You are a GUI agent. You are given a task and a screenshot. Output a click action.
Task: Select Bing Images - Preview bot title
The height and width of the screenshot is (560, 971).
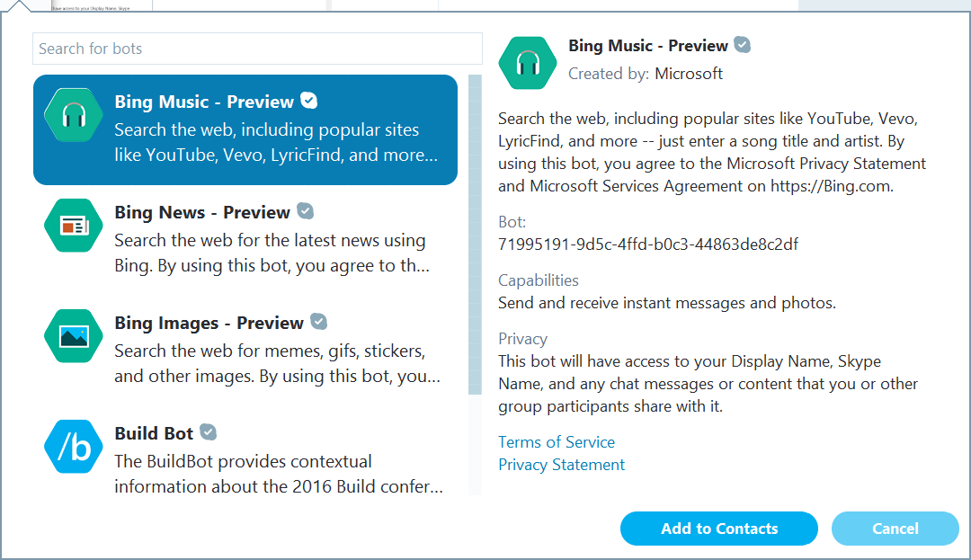(209, 323)
